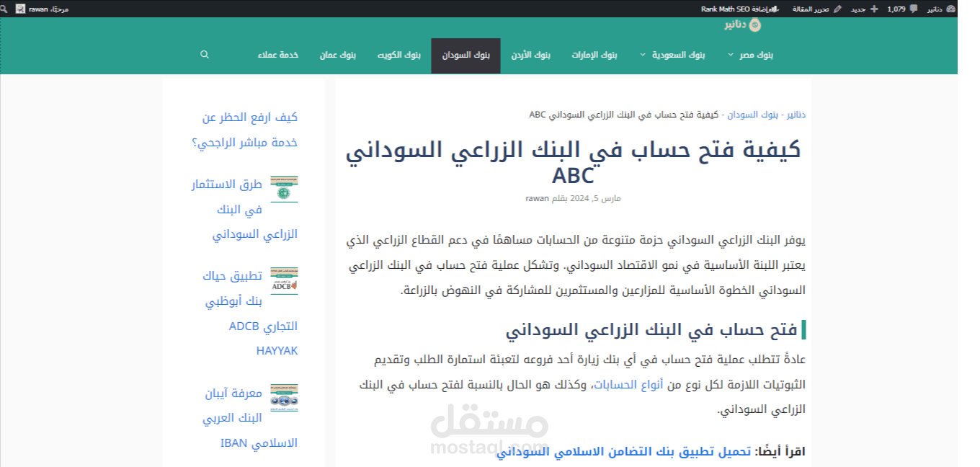This screenshot has width=980, height=467.
Task: Click thumbnail beside طرق الاستثمار sidebar post
Action: [284, 189]
